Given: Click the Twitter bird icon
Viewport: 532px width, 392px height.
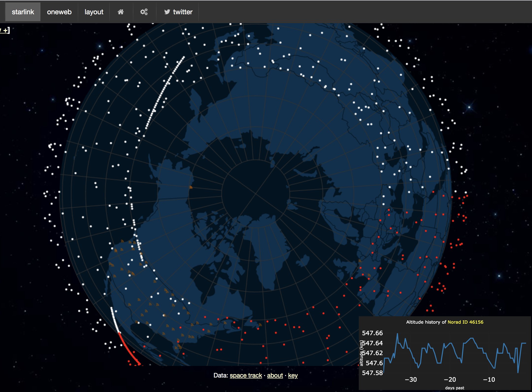Looking at the screenshot, I should click(x=167, y=12).
